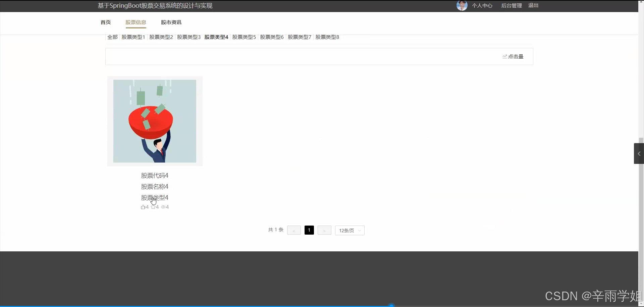This screenshot has width=644, height=307.
Task: Click page number 1 in pagination
Action: (309, 230)
